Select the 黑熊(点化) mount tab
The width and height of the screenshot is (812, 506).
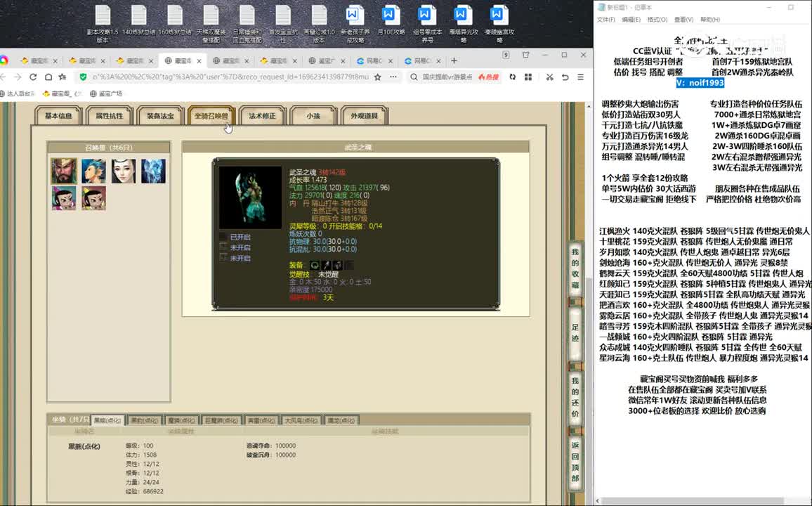tap(107, 420)
